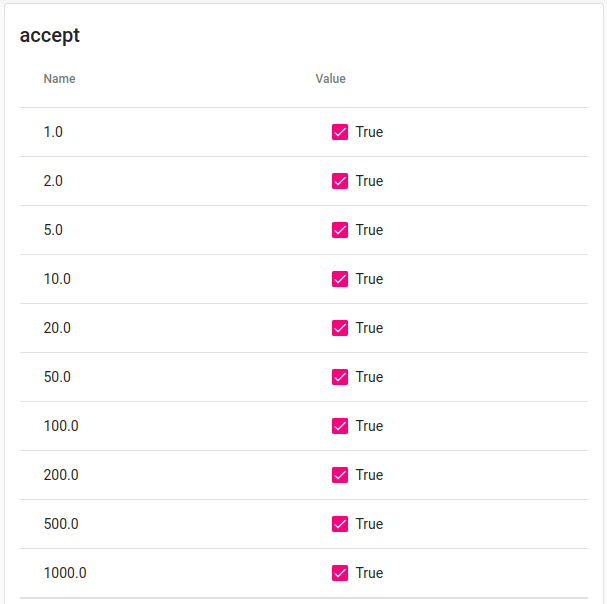Disable the checkbox in row 5.0
The width and height of the screenshot is (607, 604).
[x=340, y=230]
